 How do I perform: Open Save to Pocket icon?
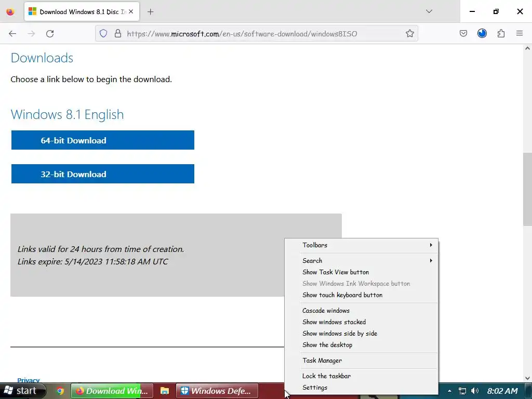pos(463,33)
